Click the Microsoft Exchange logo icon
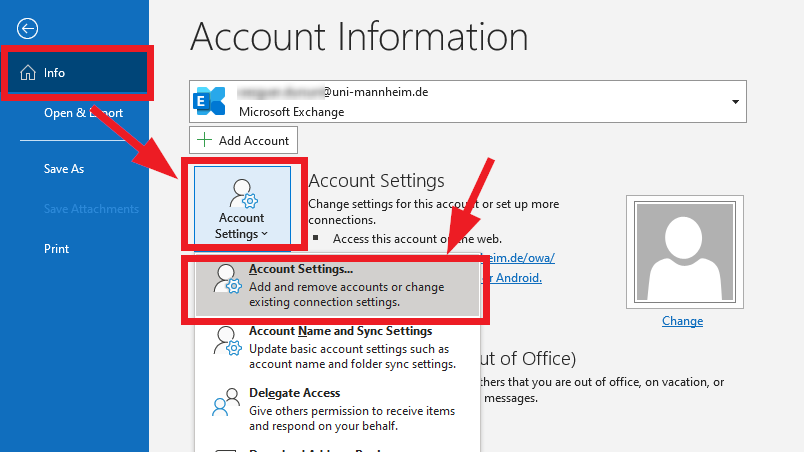Viewport: 804px width, 452px height. pyautogui.click(x=209, y=101)
